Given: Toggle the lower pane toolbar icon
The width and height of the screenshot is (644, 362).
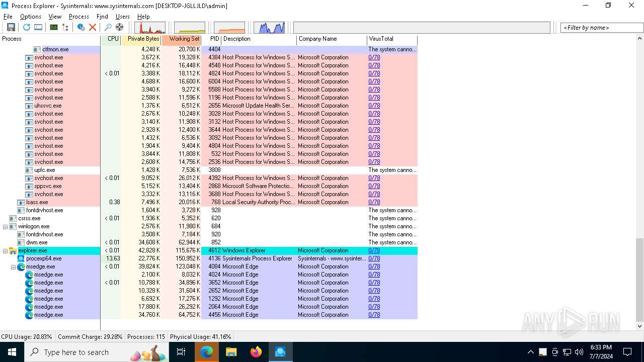Looking at the screenshot, I should point(38,27).
